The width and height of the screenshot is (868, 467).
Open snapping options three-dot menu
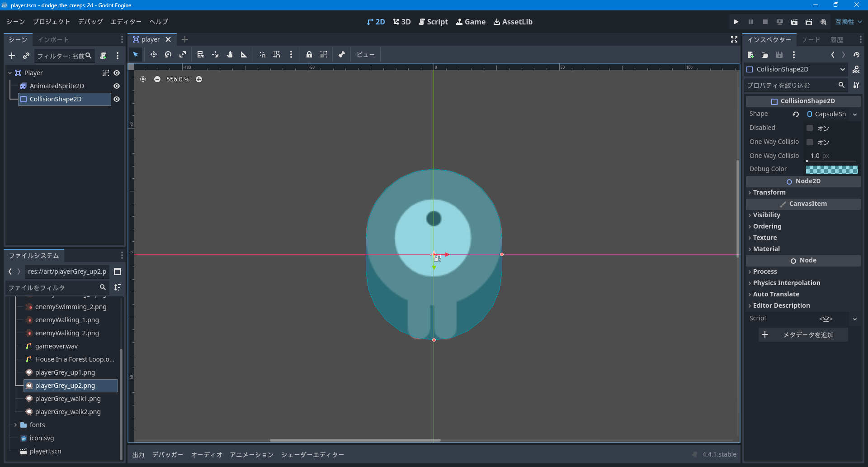(291, 55)
